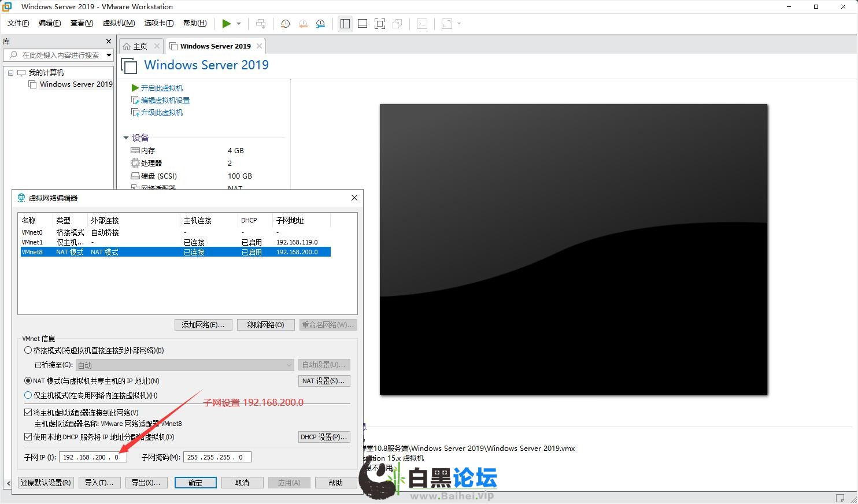Click the console view toolbar icon
Image resolution: width=858 pixels, height=504 pixels.
[x=422, y=24]
